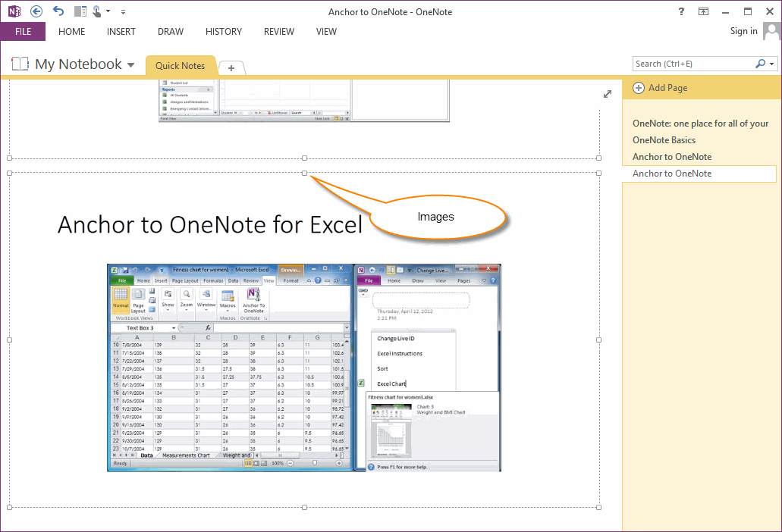Click the notebook book icon

20,64
